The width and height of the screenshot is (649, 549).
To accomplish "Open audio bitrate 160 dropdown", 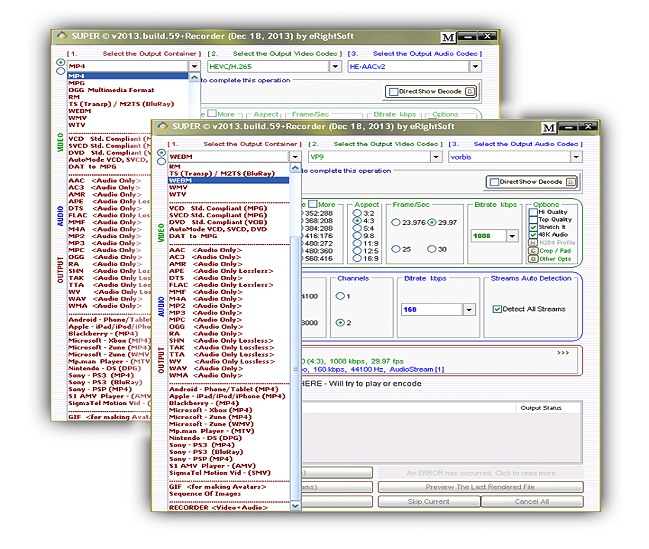I will 469,309.
